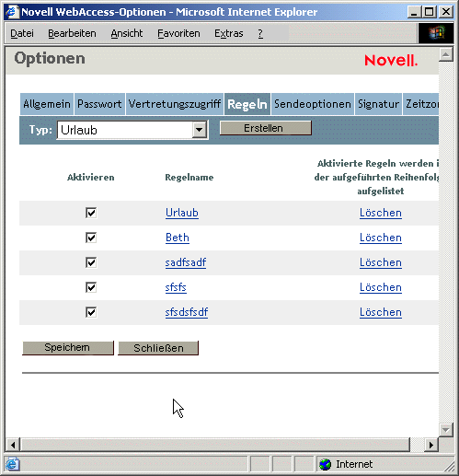Click the horizontal scrollbar thumb
This screenshot has height=476, width=459.
click(215, 445)
